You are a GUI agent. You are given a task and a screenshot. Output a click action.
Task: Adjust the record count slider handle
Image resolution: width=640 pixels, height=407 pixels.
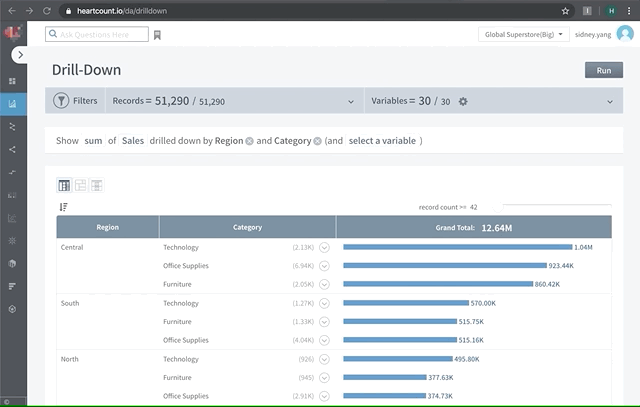498,206
